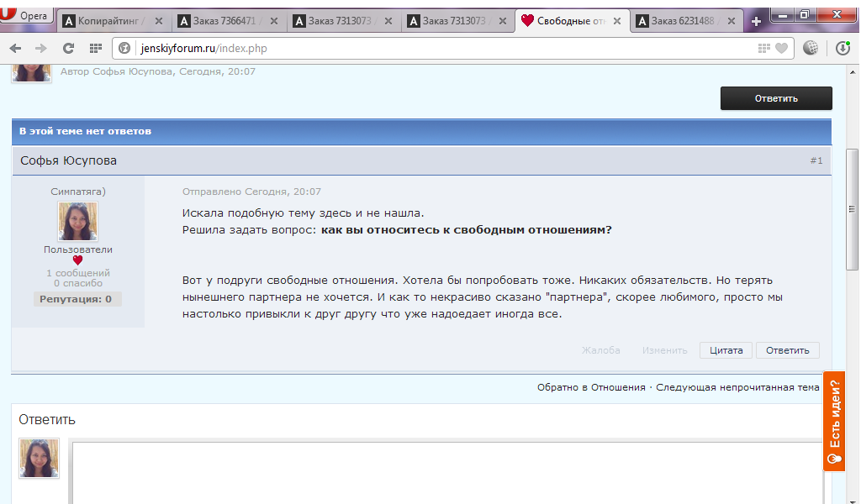The image size is (861, 504).
Task: Select the active Свободные tab
Action: [571, 21]
